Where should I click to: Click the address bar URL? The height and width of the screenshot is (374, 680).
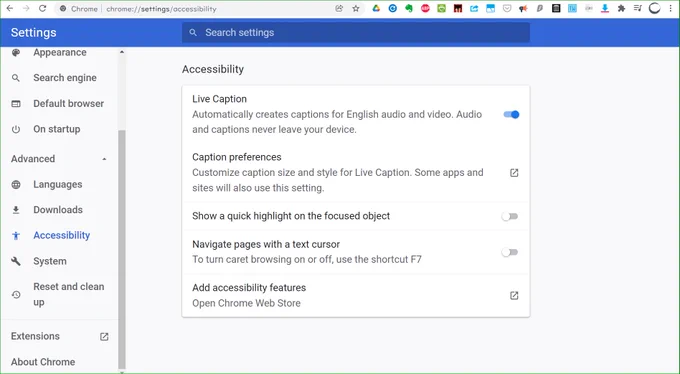[161, 9]
